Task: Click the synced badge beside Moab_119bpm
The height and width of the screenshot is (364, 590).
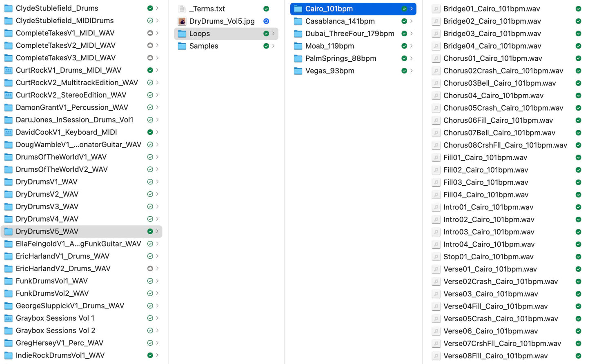Action: click(x=404, y=46)
